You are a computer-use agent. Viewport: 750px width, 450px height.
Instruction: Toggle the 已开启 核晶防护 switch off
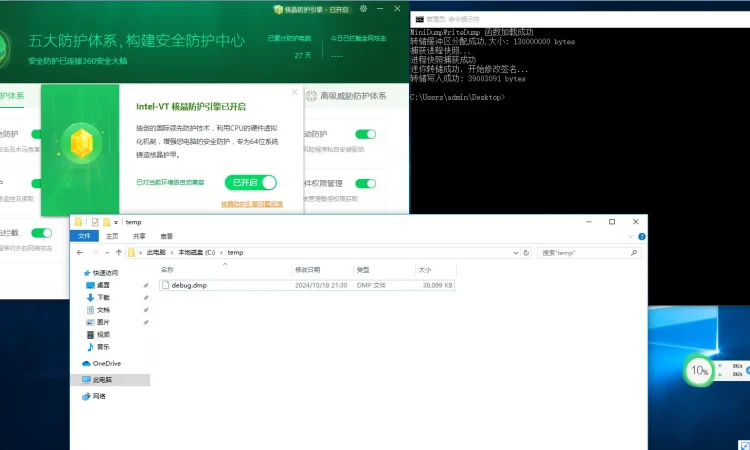[251, 182]
